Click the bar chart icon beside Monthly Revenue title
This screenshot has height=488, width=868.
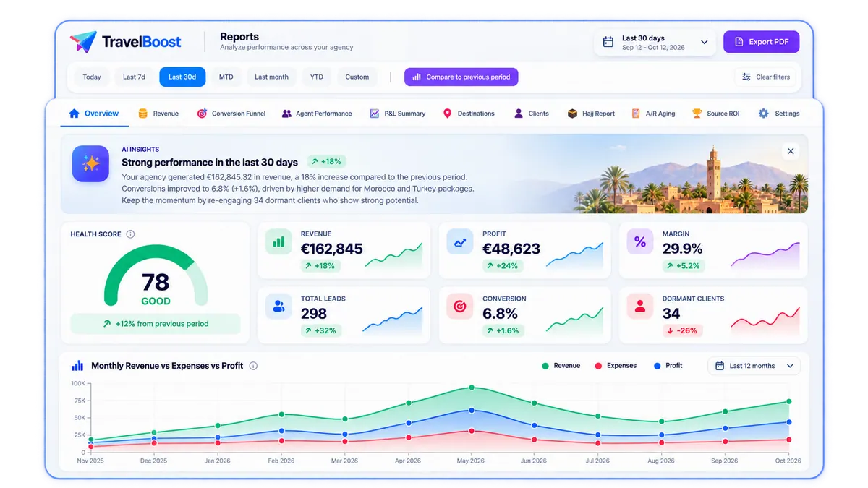(77, 366)
